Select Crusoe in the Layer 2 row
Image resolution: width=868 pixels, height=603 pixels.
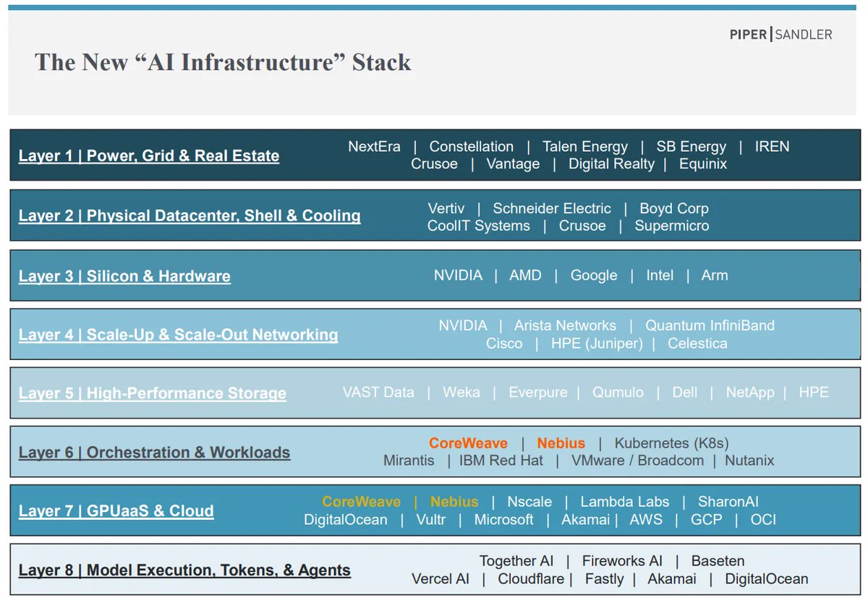[x=582, y=226]
